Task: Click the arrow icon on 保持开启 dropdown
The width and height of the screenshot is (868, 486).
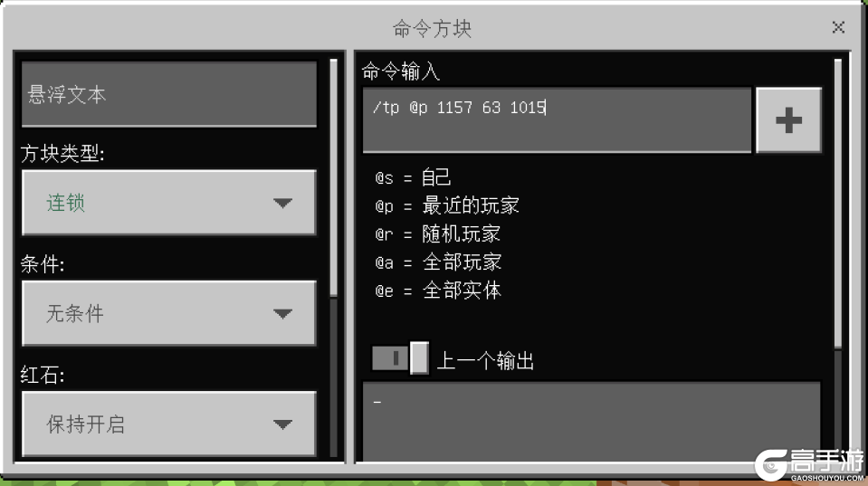Action: [283, 424]
